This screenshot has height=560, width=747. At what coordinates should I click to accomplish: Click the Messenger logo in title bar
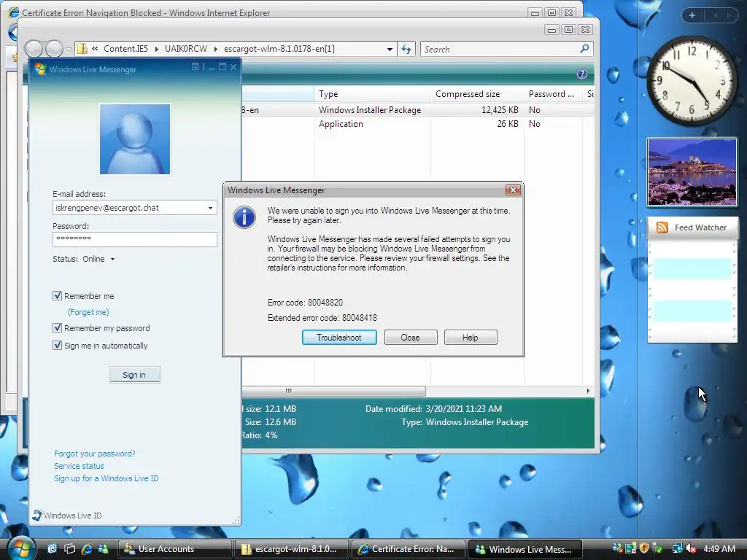pos(40,69)
